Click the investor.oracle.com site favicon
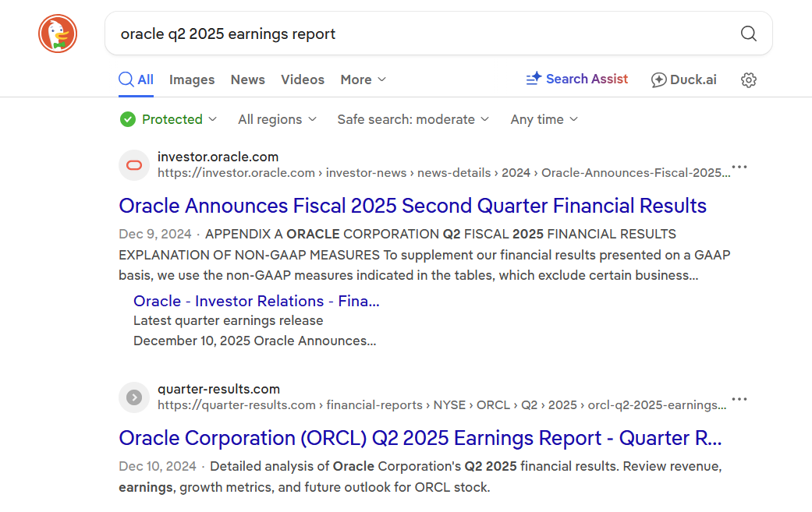 (x=134, y=165)
